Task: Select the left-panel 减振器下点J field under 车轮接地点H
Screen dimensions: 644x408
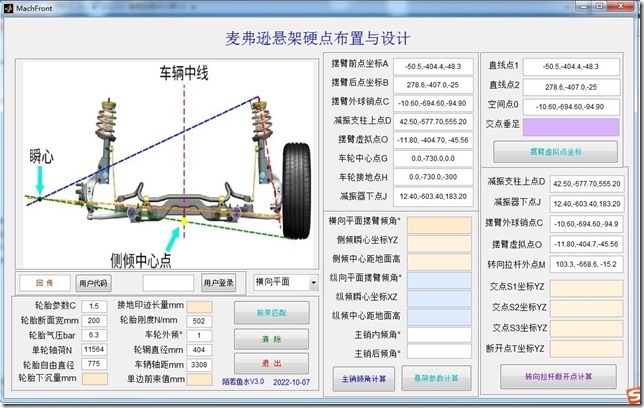Action: [x=433, y=196]
